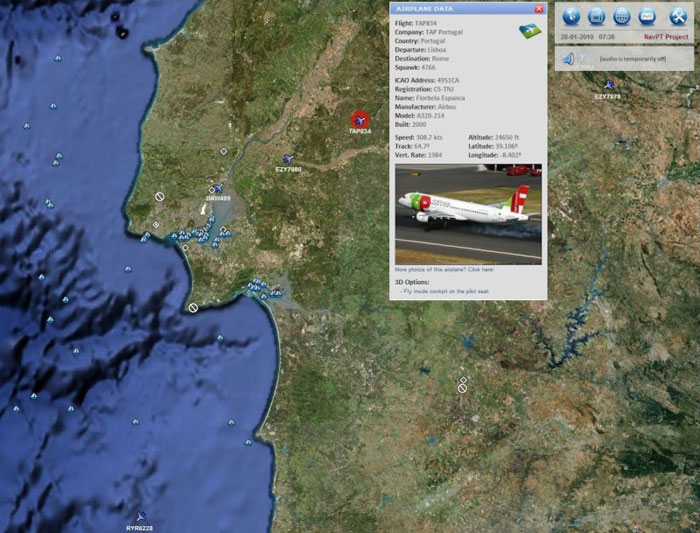700x533 pixels.
Task: Click the envelope mail icon
Action: click(x=647, y=17)
